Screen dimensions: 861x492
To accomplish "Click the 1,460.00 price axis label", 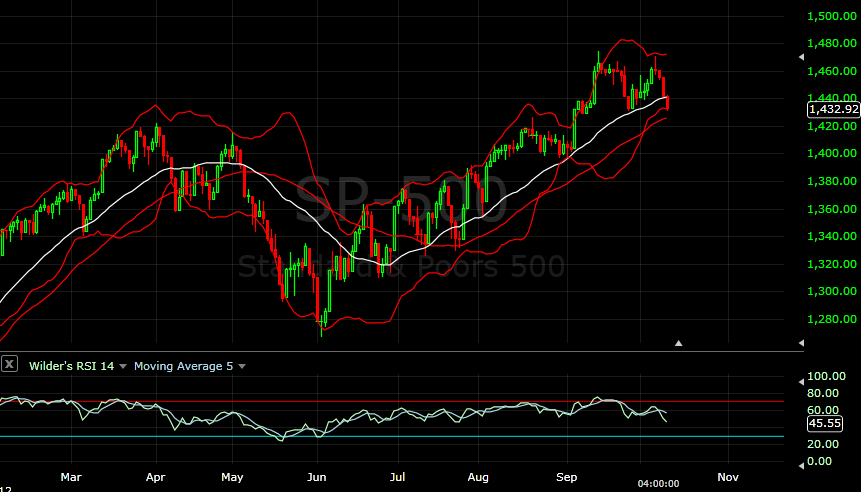I will pyautogui.click(x=832, y=71).
